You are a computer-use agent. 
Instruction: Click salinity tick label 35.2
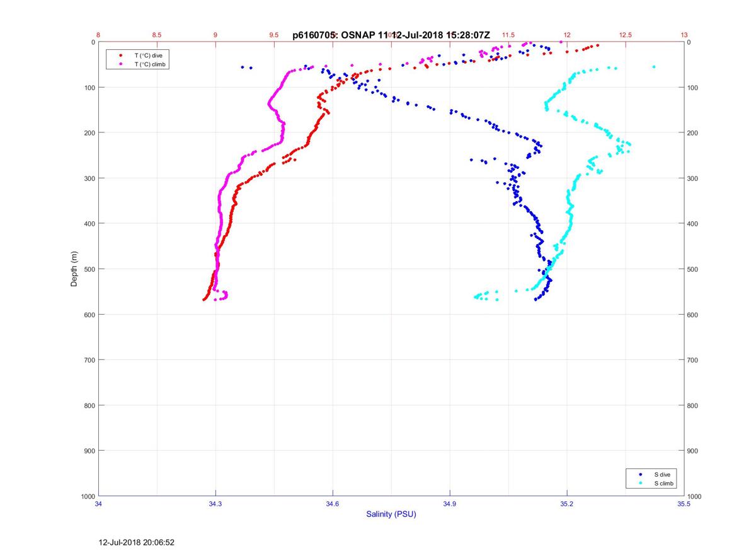click(x=567, y=504)
